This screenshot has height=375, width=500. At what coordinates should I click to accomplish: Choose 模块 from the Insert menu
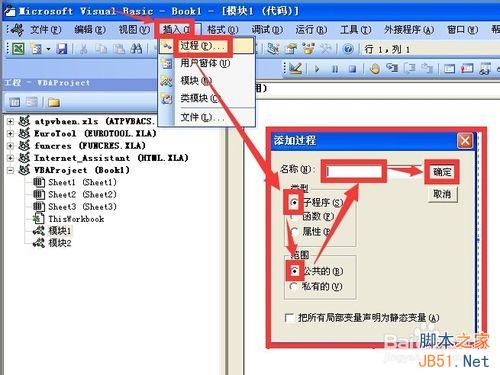[x=207, y=81]
